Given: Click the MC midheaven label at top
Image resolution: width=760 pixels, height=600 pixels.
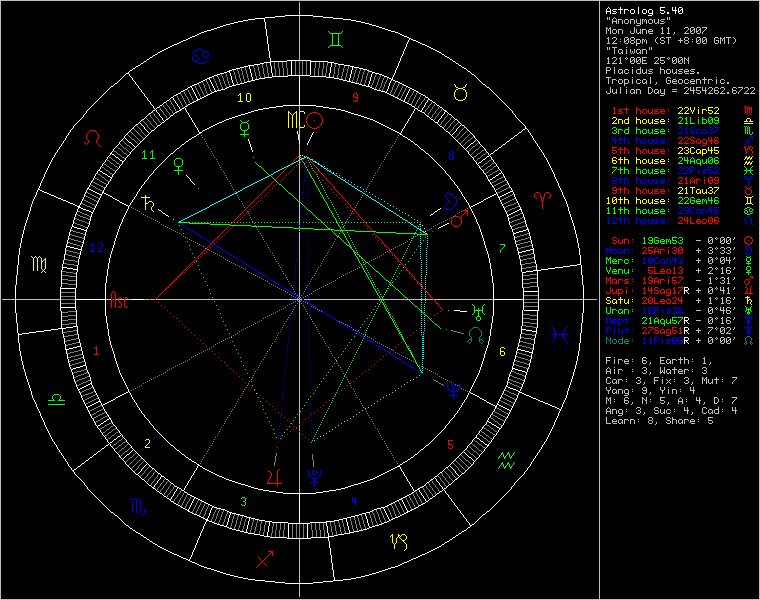Looking at the screenshot, I should tap(294, 120).
